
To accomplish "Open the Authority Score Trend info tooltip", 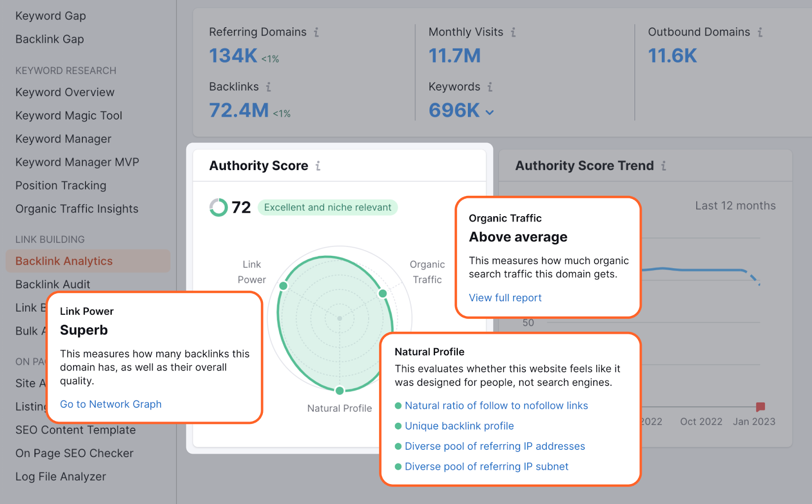I will [x=664, y=165].
